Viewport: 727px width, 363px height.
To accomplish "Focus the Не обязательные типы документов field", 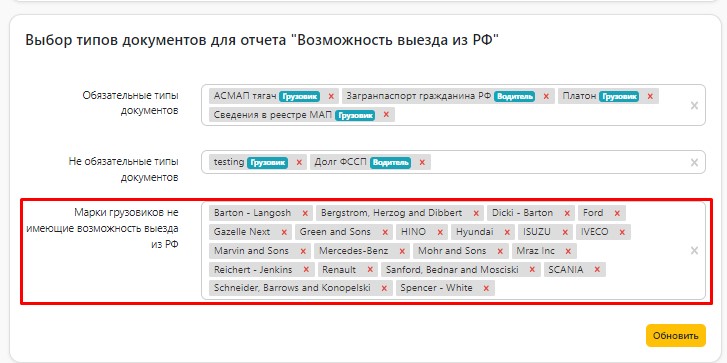I will 453,162.
